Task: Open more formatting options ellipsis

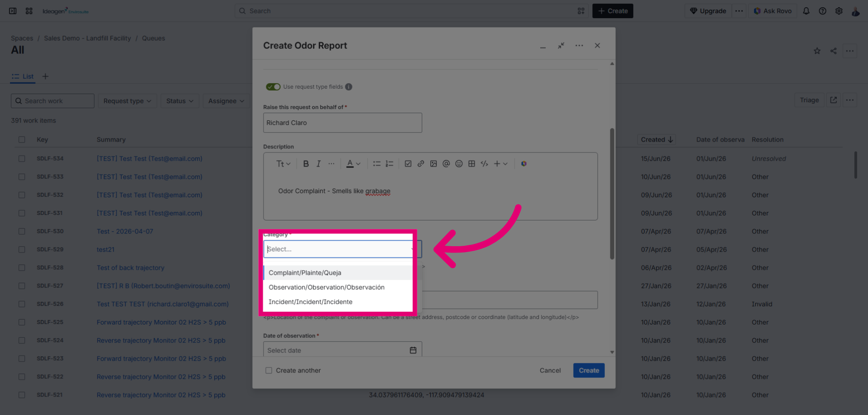Action: point(331,164)
